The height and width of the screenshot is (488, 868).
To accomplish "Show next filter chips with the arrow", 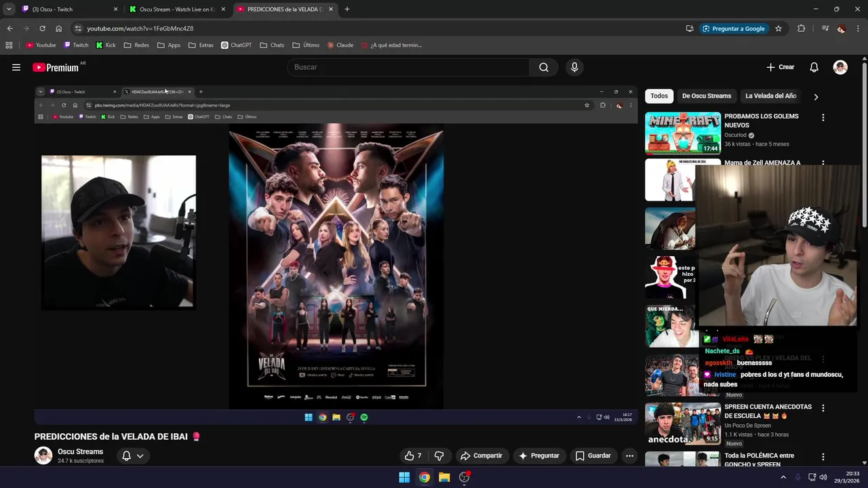I will tap(816, 96).
